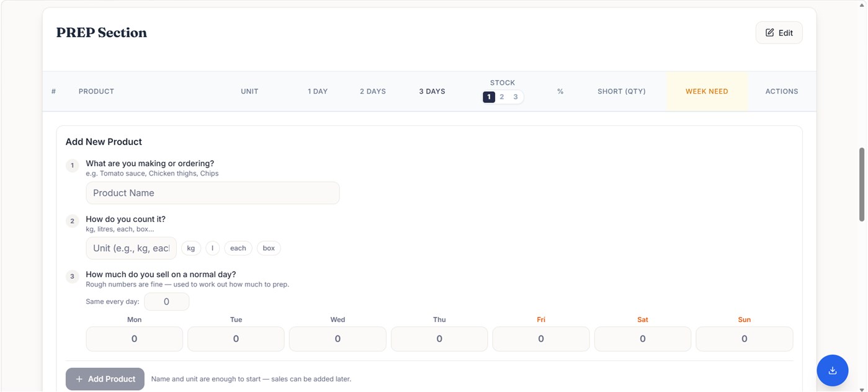Focus the Unit input field
The width and height of the screenshot is (868, 392).
(x=132, y=248)
